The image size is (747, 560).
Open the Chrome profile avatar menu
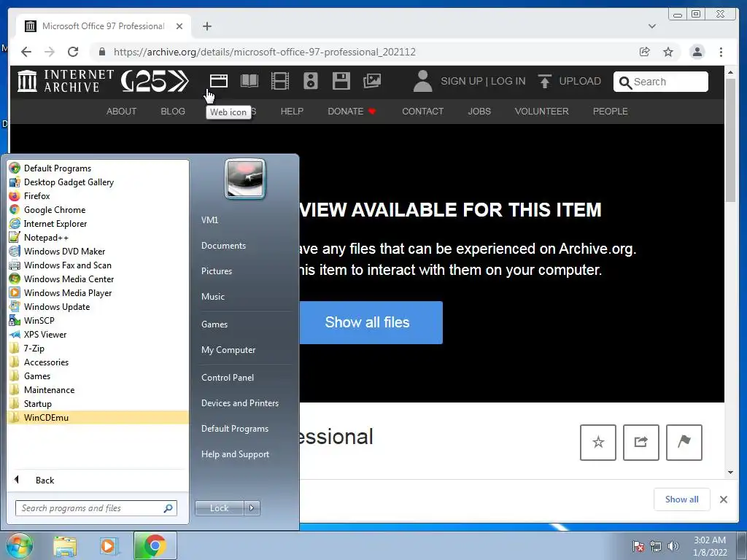697,52
